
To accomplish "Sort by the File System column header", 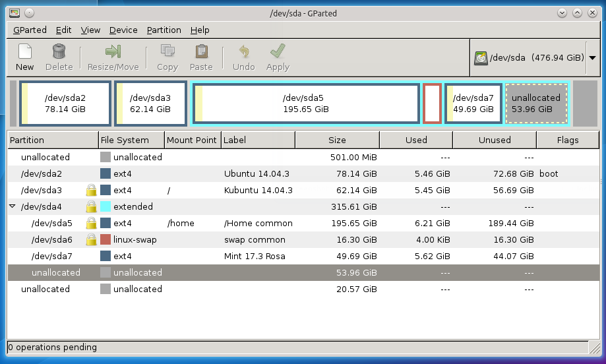I will pyautogui.click(x=131, y=140).
